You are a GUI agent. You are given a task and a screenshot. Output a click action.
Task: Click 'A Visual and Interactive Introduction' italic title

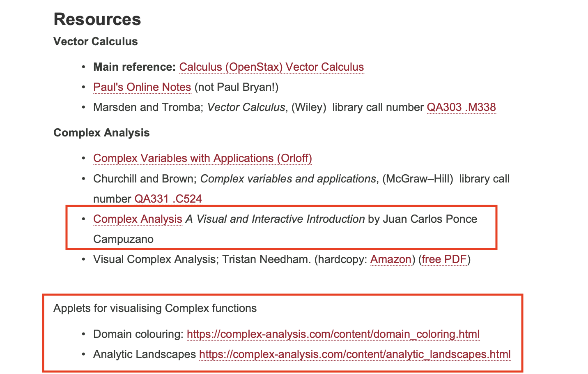(275, 219)
